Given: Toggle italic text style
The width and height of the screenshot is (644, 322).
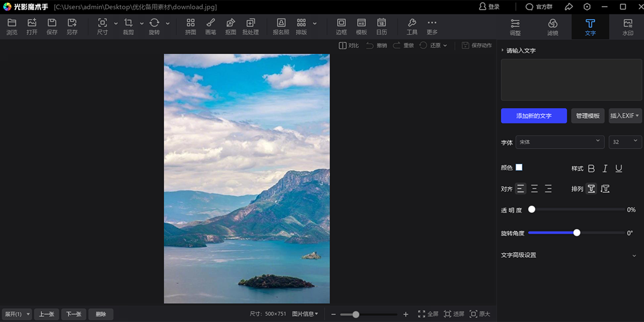Looking at the screenshot, I should pos(605,169).
